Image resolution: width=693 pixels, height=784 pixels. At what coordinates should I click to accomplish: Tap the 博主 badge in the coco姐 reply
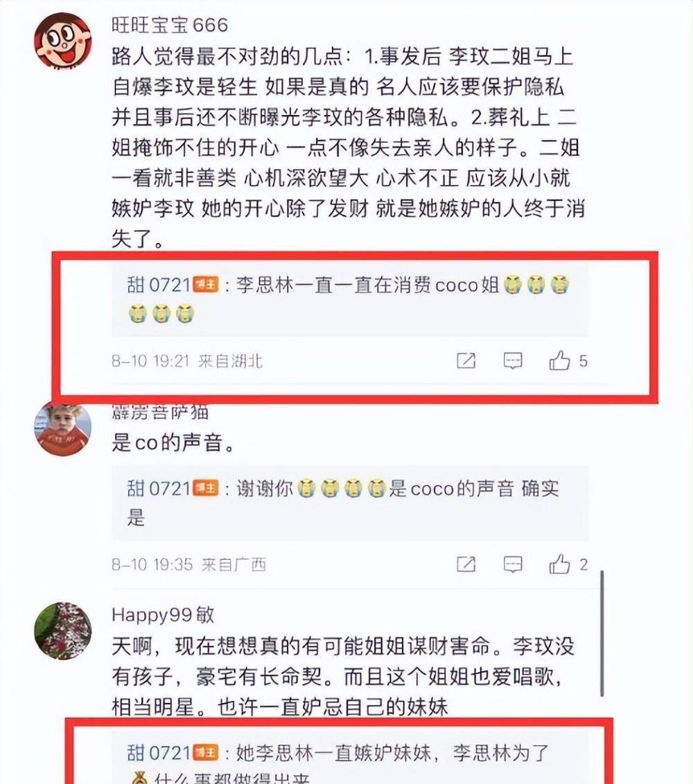tap(206, 285)
